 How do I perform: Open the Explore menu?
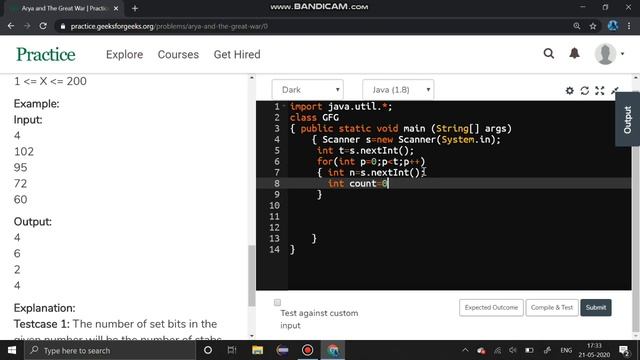124,54
